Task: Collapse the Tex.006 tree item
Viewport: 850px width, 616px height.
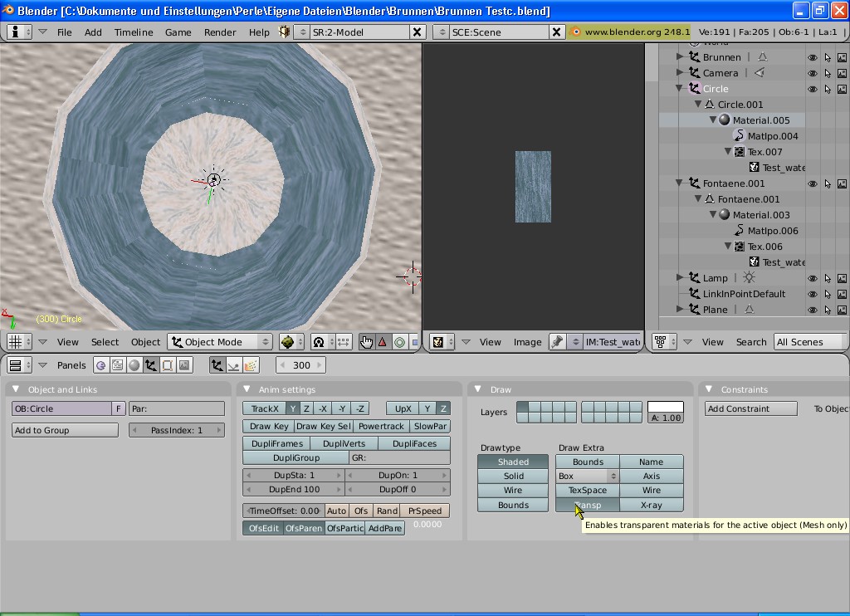Action: pos(728,246)
